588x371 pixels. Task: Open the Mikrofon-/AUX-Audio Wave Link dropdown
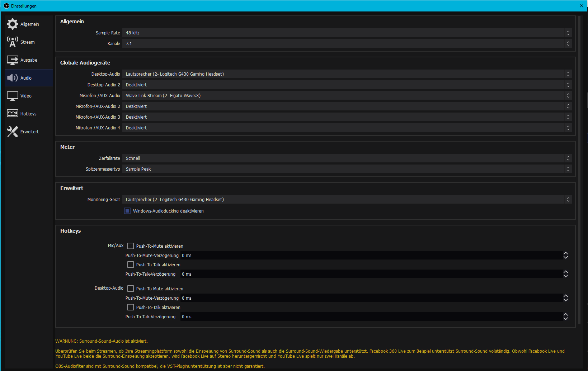tap(347, 95)
